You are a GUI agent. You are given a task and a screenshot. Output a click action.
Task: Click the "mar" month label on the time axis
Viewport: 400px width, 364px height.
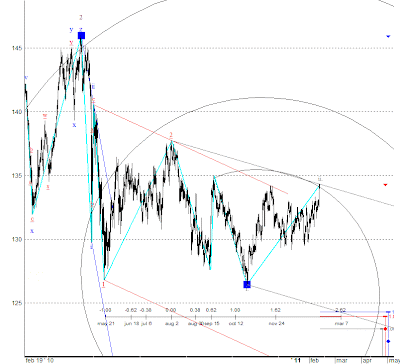pyautogui.click(x=342, y=360)
